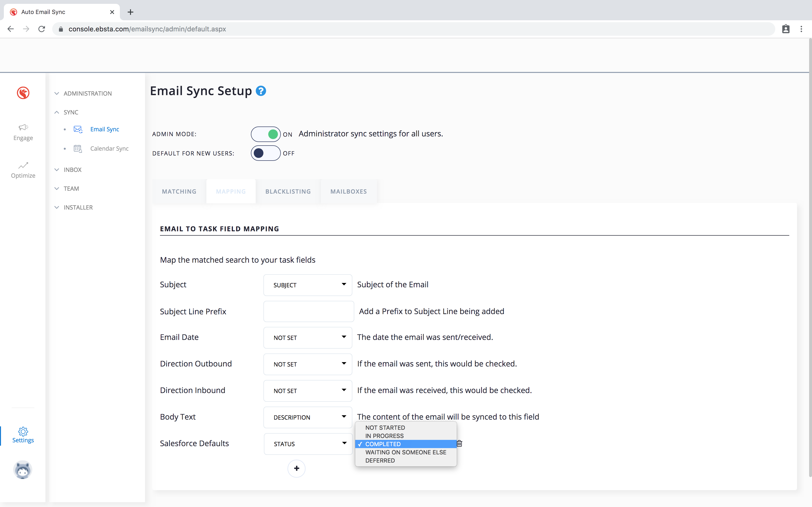Screen dimensions: 812x507
Task: Collapse the SYNC sidebar section
Action: click(x=71, y=112)
